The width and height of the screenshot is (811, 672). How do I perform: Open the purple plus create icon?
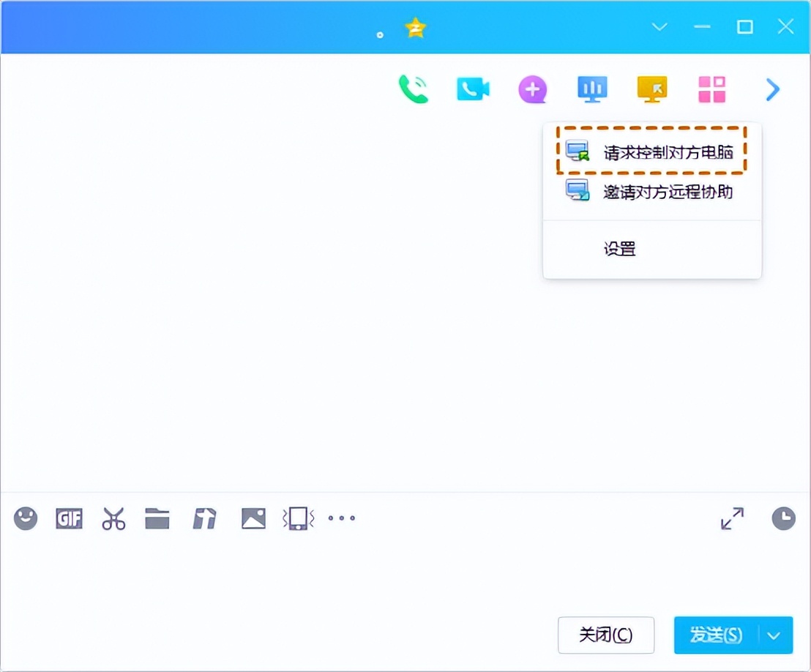tap(532, 89)
